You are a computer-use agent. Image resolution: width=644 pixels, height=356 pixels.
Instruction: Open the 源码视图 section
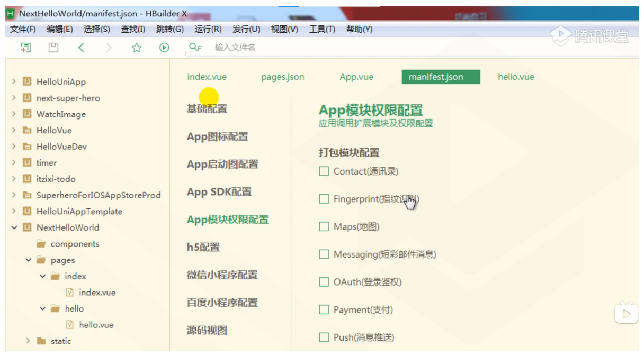click(x=207, y=330)
